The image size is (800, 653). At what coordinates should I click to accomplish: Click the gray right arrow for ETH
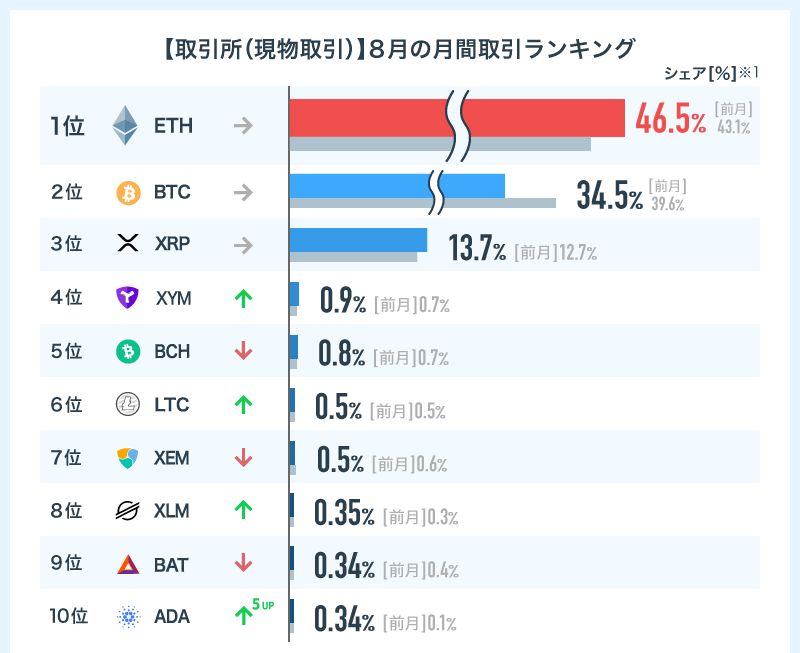(242, 126)
